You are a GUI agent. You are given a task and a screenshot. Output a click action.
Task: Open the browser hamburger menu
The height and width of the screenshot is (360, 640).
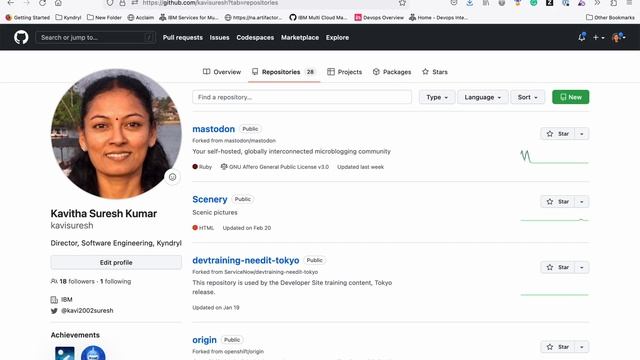point(630,3)
